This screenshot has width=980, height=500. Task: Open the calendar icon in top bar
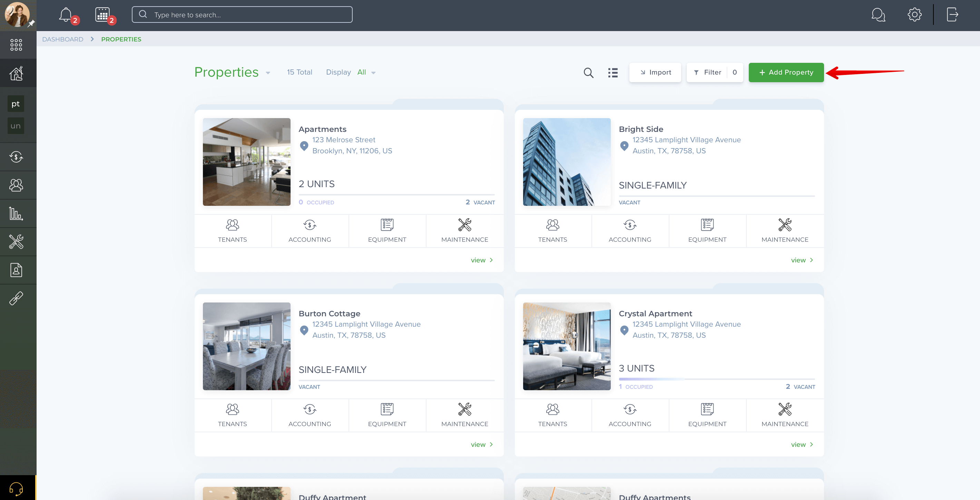[x=102, y=15]
